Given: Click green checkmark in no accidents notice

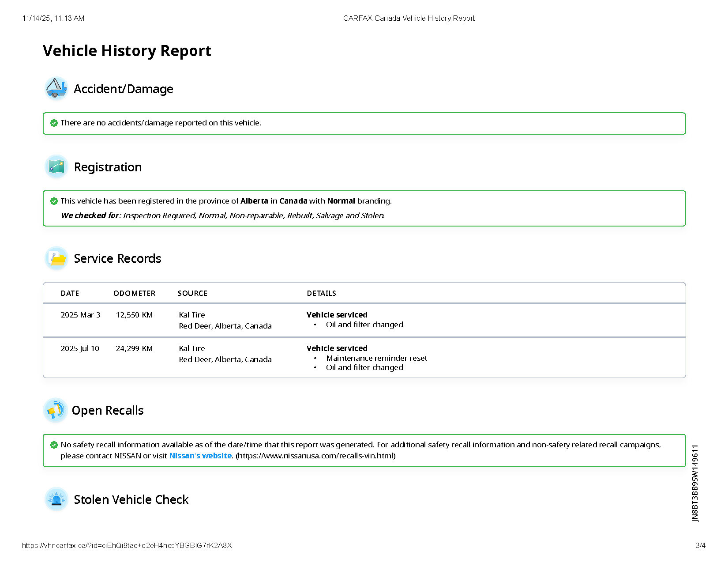Looking at the screenshot, I should coord(54,123).
